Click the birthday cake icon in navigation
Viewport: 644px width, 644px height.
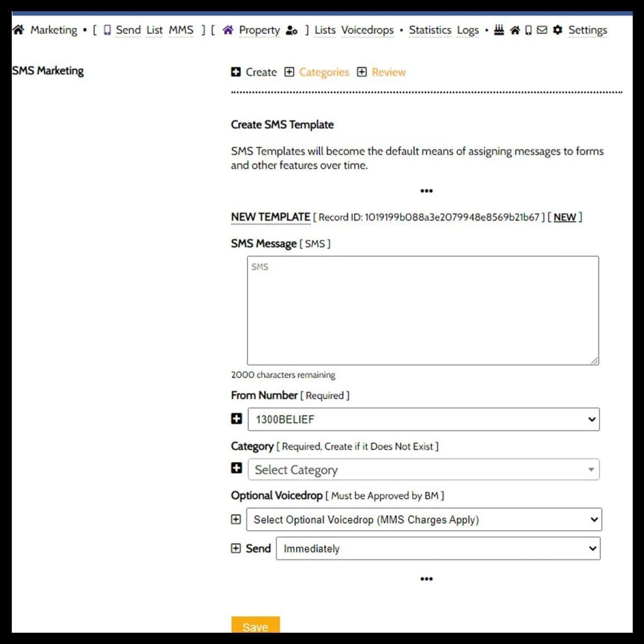(x=499, y=30)
